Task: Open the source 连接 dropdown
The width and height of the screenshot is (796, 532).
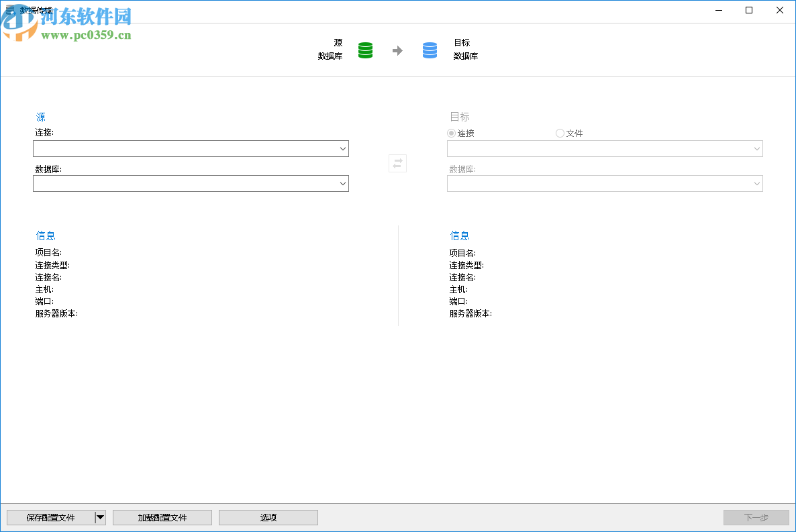Action: pos(343,148)
